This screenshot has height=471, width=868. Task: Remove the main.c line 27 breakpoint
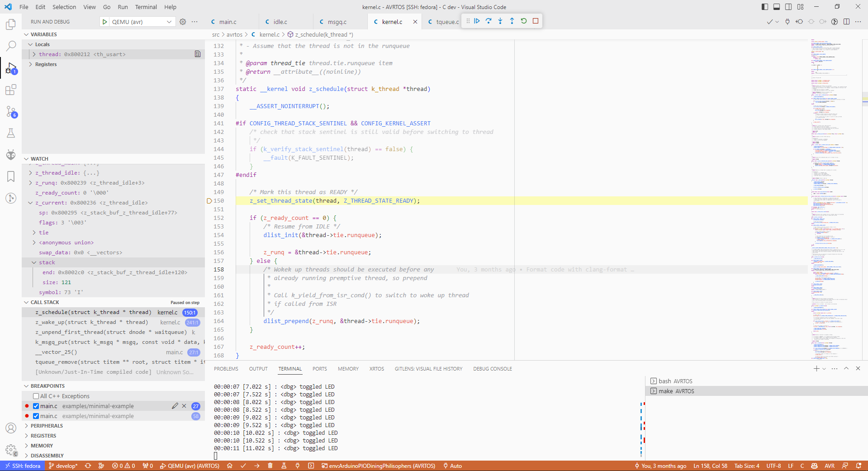184,406
